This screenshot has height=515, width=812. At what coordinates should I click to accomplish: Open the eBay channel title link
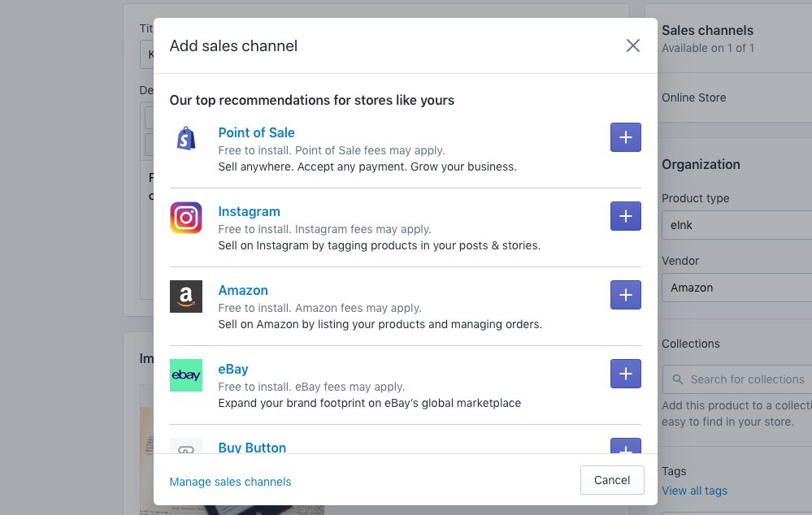(233, 369)
